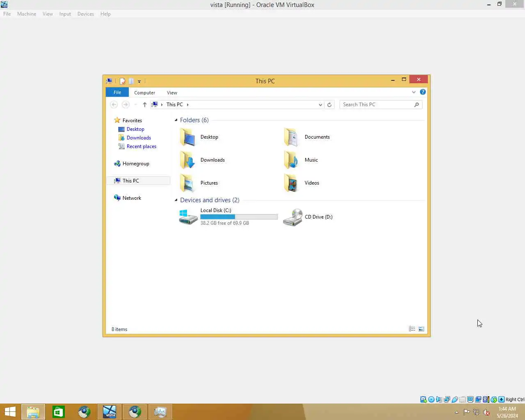Show hidden tray icons arrow
The height and width of the screenshot is (420, 525).
coord(457,413)
